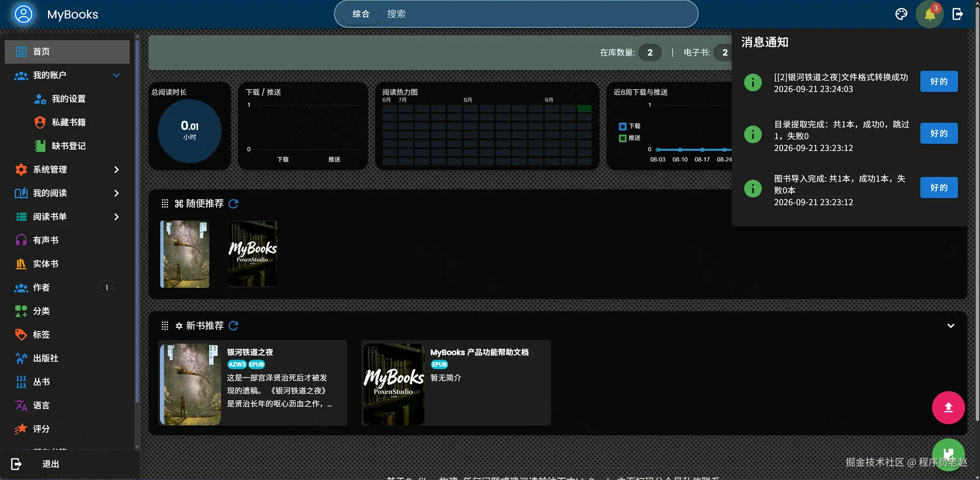Viewport: 980px width, 480px height.
Task: Open 有声书 audiobooks in sidebar
Action: [67, 240]
